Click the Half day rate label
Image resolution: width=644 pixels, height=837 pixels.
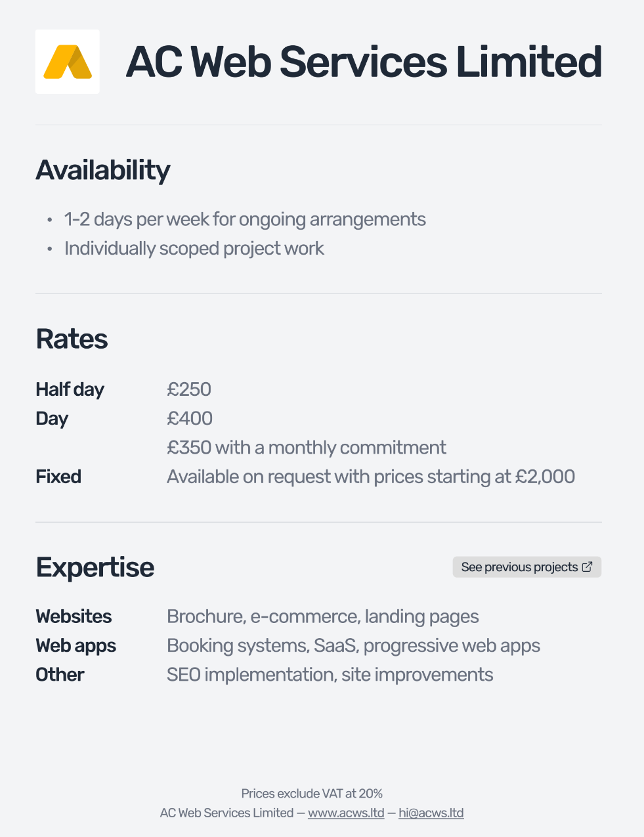pos(70,389)
